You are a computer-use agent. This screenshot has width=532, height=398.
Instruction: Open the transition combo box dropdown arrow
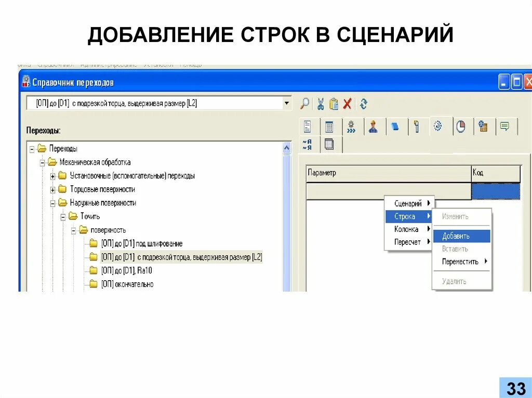(287, 103)
